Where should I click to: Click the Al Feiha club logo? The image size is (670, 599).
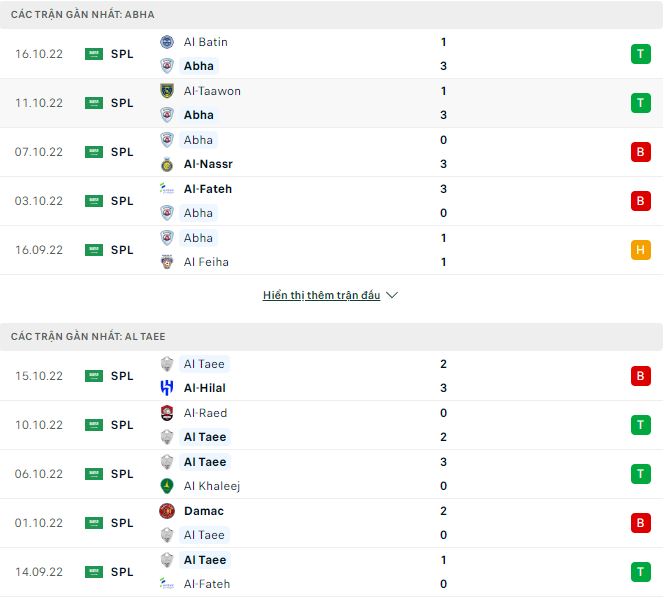(x=167, y=262)
